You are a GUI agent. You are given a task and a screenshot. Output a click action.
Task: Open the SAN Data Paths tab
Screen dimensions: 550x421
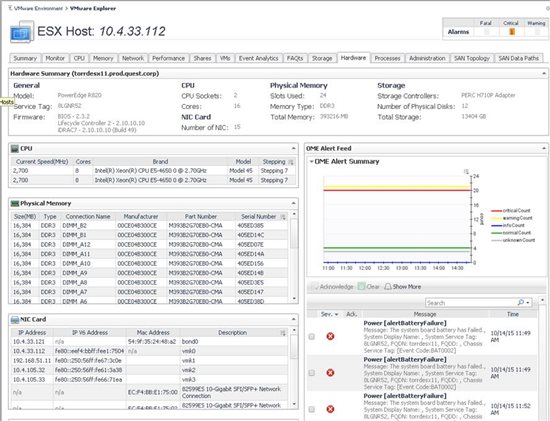pyautogui.click(x=518, y=58)
